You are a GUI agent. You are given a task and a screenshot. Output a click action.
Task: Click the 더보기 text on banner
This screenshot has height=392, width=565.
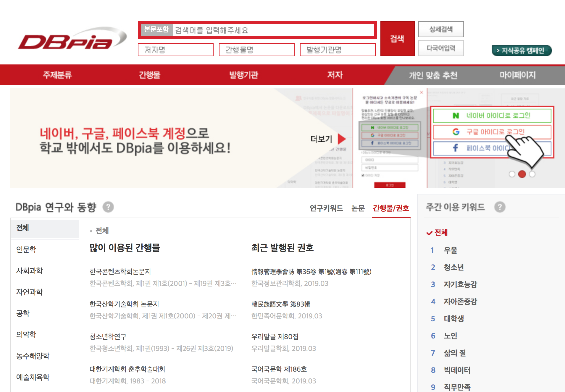pos(322,139)
